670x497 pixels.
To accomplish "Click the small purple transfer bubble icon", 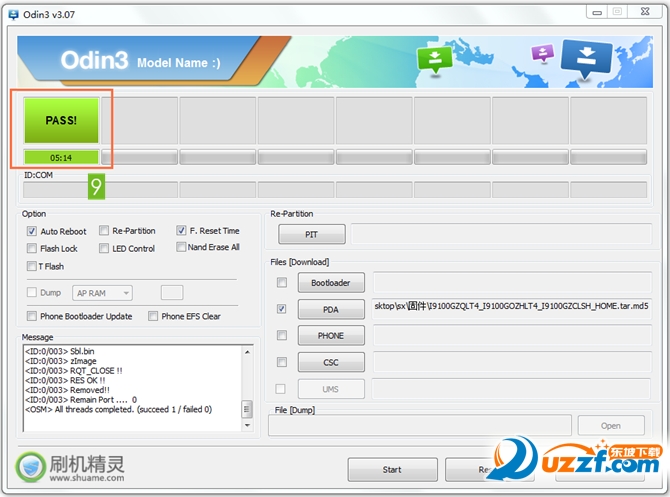I will (542, 53).
